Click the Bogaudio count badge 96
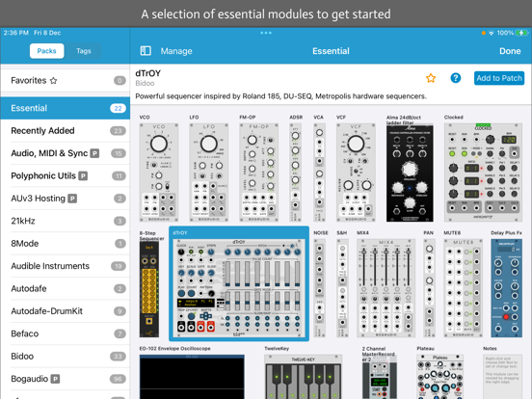This screenshot has width=532, height=399. (118, 379)
